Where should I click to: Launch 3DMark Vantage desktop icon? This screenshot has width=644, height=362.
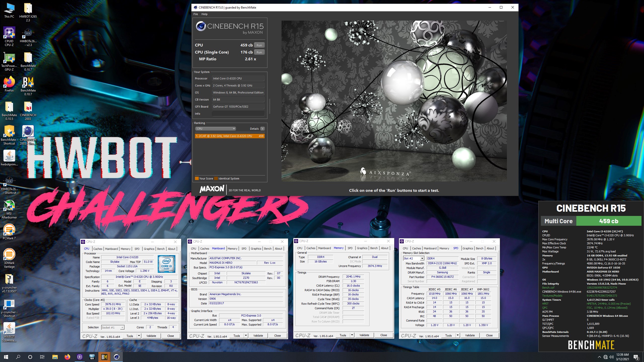click(9, 258)
